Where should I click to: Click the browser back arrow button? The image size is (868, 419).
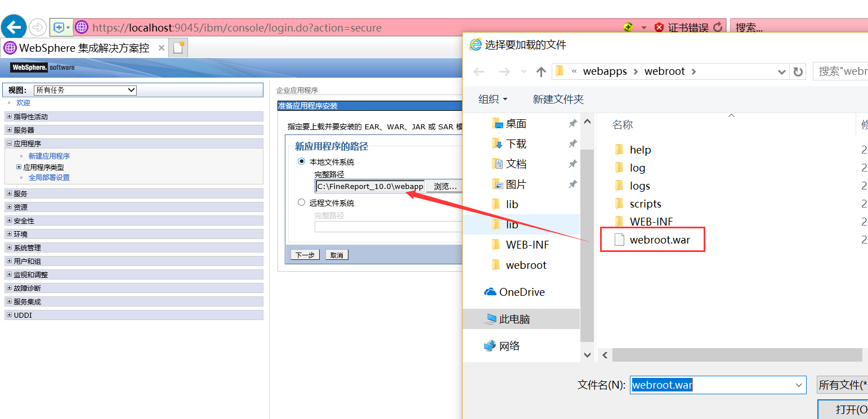14,27
